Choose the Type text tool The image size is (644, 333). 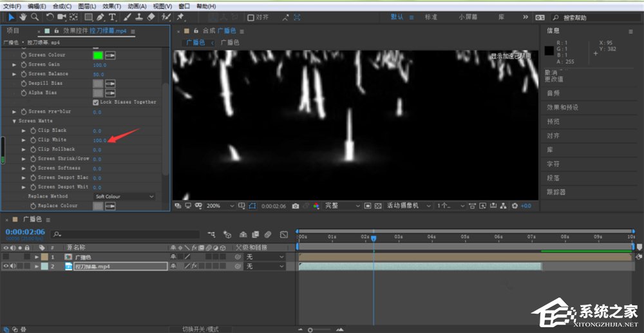pos(113,17)
